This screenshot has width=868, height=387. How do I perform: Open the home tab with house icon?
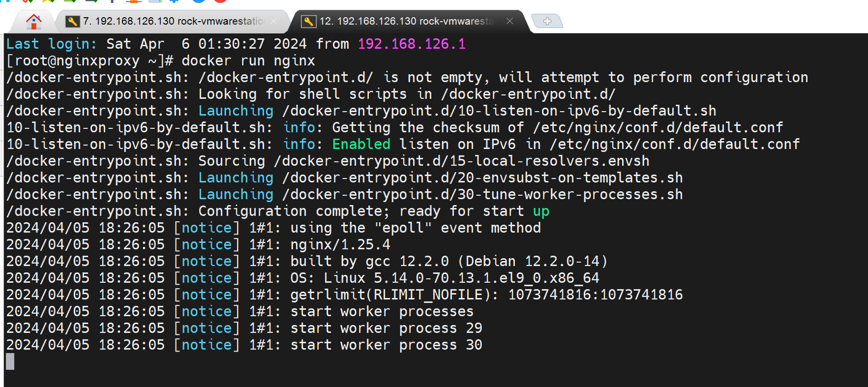coord(33,21)
